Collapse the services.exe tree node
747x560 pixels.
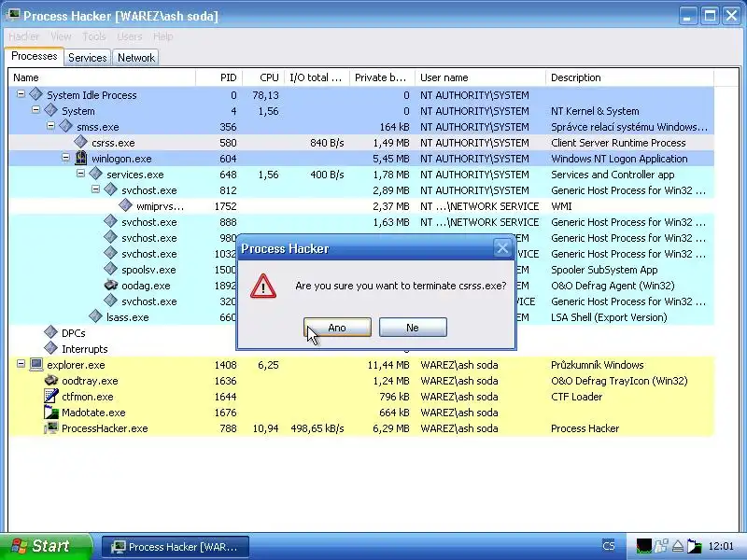[x=80, y=174]
